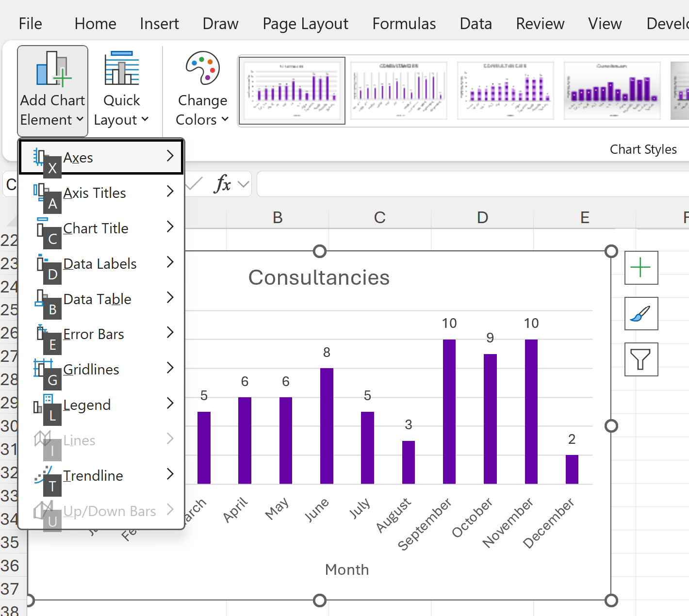The width and height of the screenshot is (689, 616).
Task: Click the Legend menu icon
Action: click(x=43, y=404)
